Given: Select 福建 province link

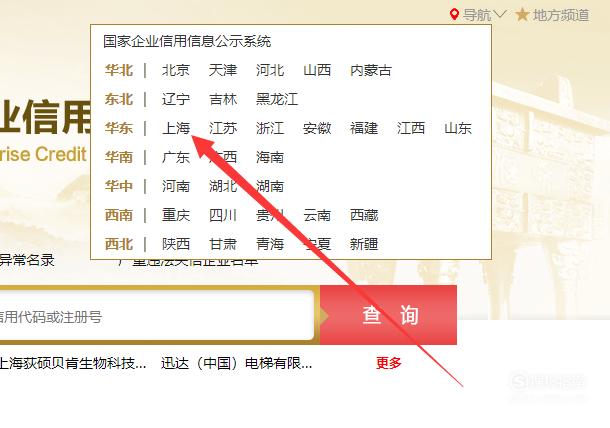Looking at the screenshot, I should click(x=364, y=128).
